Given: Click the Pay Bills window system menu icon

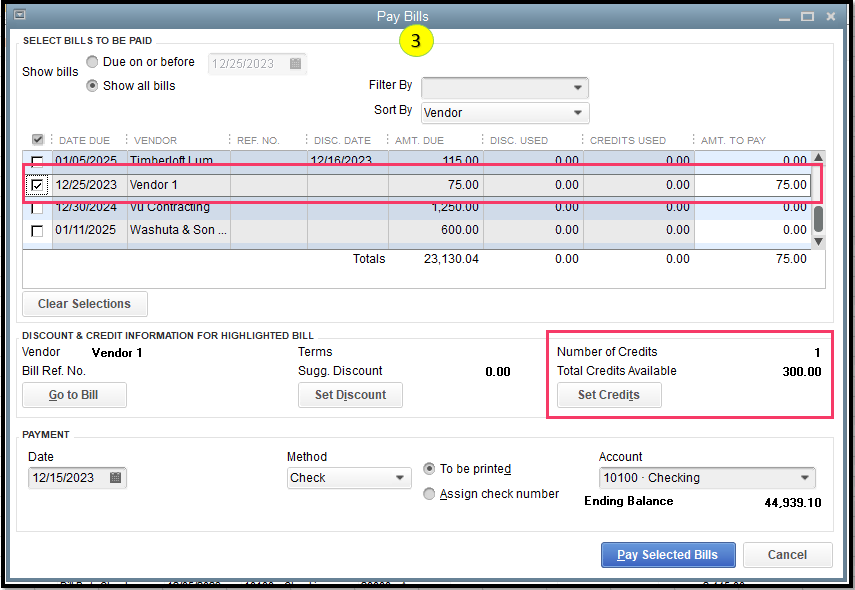Looking at the screenshot, I should 19,16.
